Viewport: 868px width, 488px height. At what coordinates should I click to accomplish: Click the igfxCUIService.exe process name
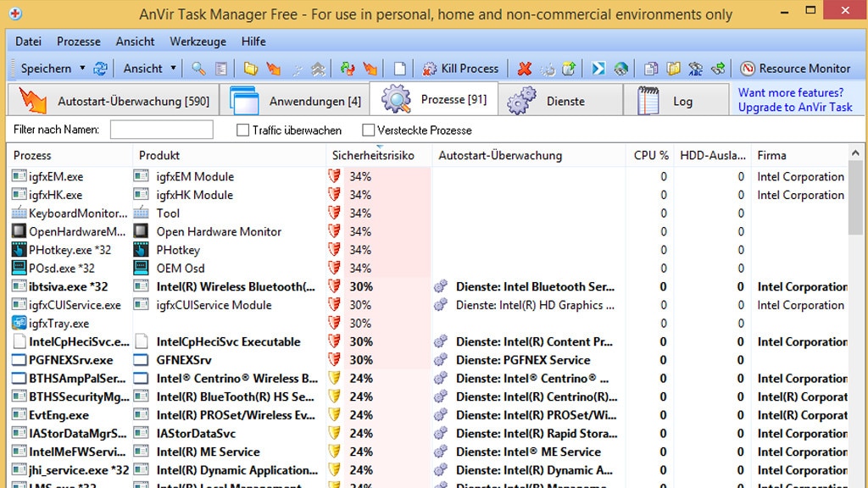click(x=75, y=305)
